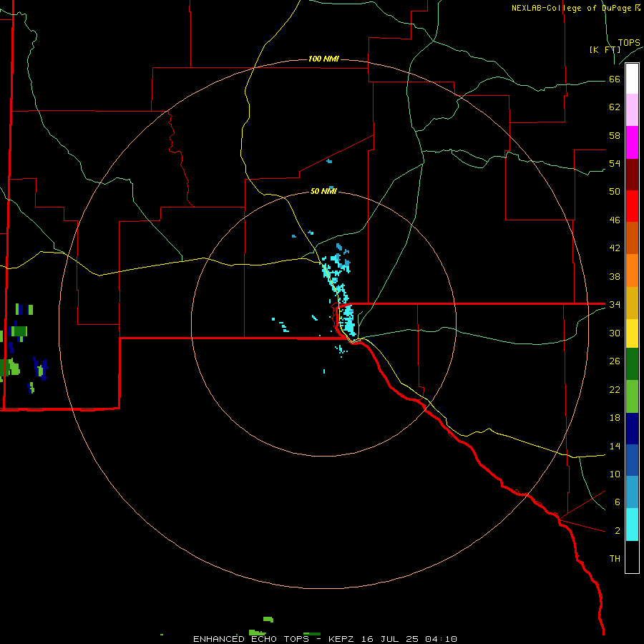644x644 pixels.
Task: Click the 42 label on the legend
Action: click(615, 248)
